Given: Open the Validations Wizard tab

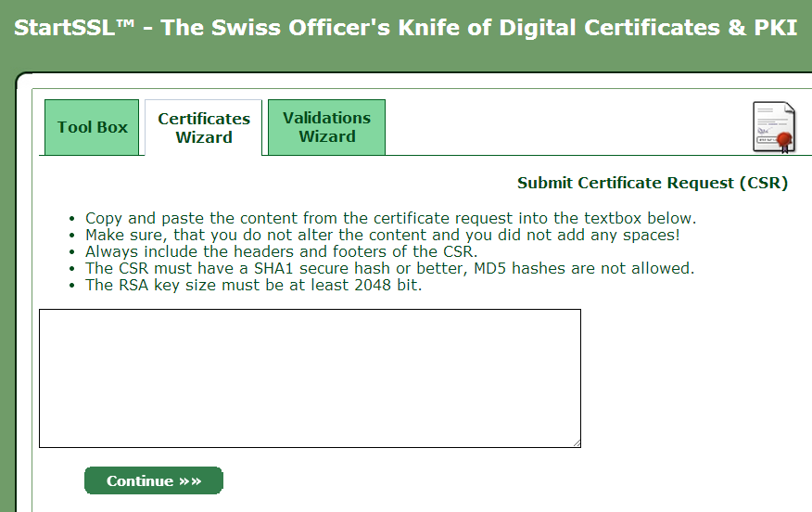Looking at the screenshot, I should 326,127.
